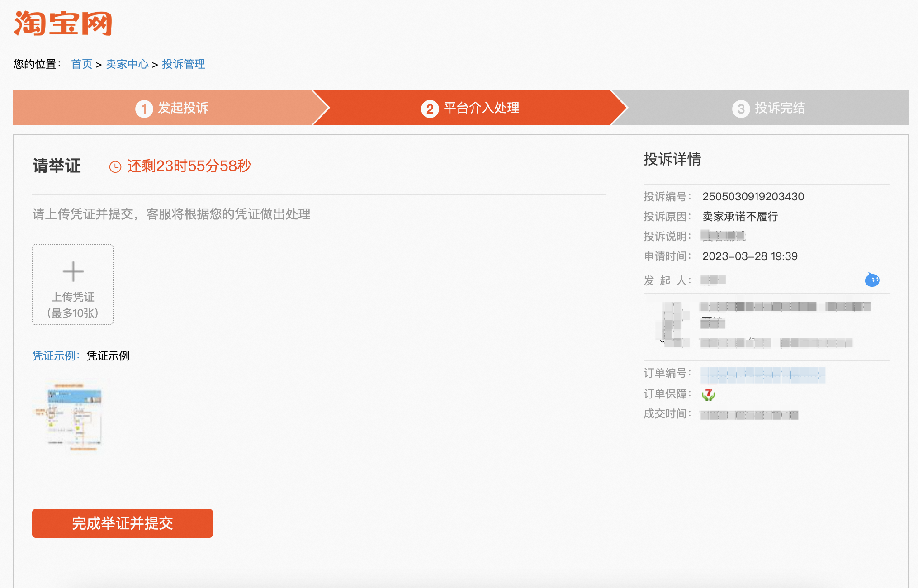The height and width of the screenshot is (588, 918).
Task: Open the evidence example thumbnail
Action: (73, 416)
